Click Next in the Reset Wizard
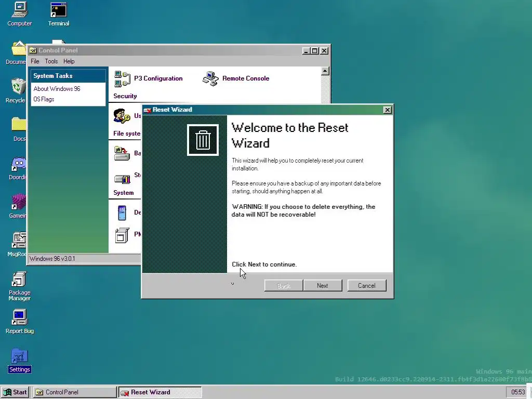 click(323, 286)
